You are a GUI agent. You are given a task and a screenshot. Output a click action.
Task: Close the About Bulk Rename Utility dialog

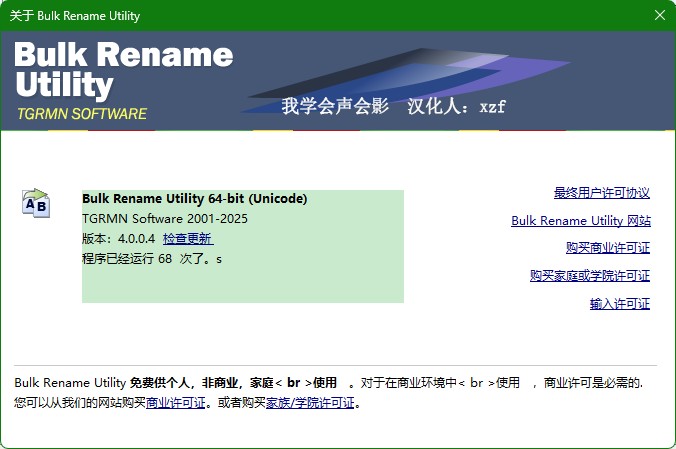point(660,15)
